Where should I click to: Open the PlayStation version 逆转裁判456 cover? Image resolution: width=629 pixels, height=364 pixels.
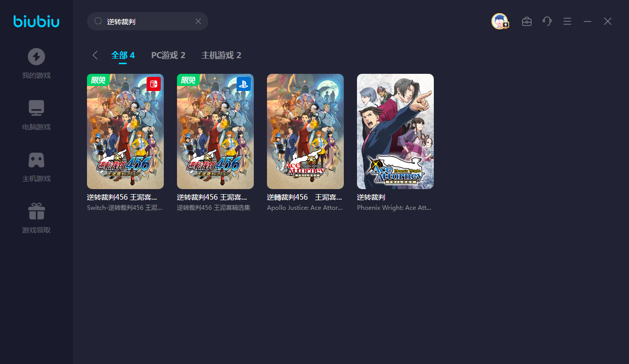pyautogui.click(x=215, y=131)
